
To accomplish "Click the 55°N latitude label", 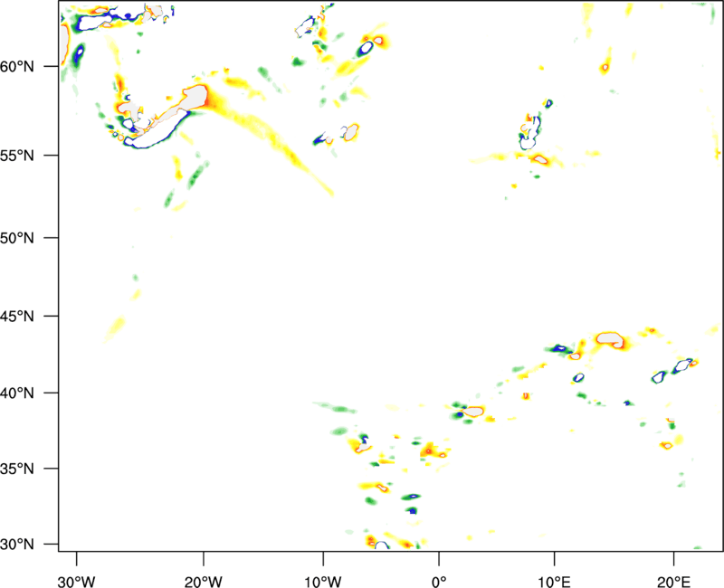I will click(17, 156).
